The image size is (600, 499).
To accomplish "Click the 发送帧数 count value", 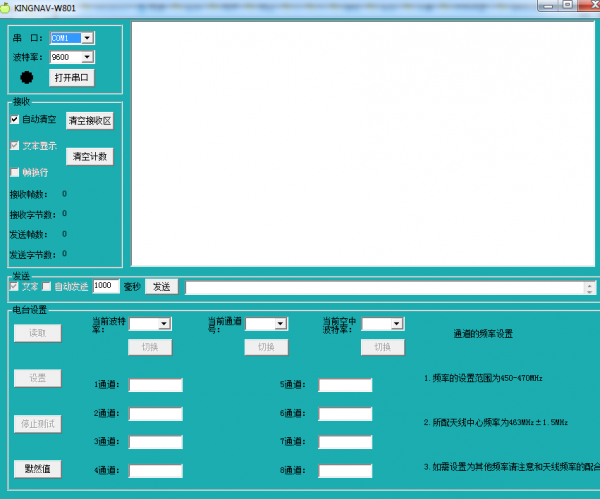I will pos(64,234).
